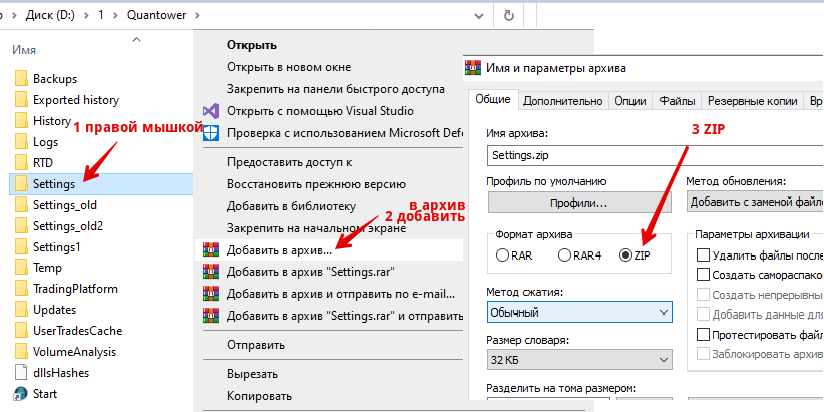Expand breadcrumb chevron after folder 1
Viewport: 824px width, 412px height.
[115, 15]
